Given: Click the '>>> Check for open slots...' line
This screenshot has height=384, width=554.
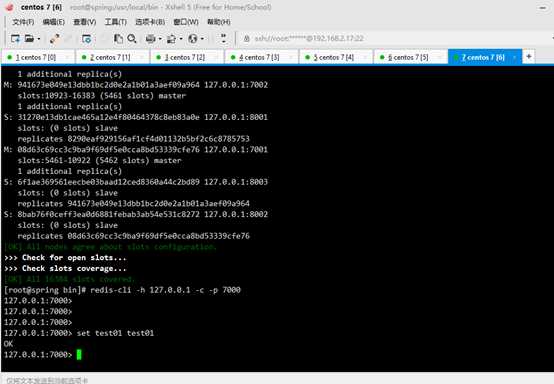Looking at the screenshot, I should [x=65, y=258].
